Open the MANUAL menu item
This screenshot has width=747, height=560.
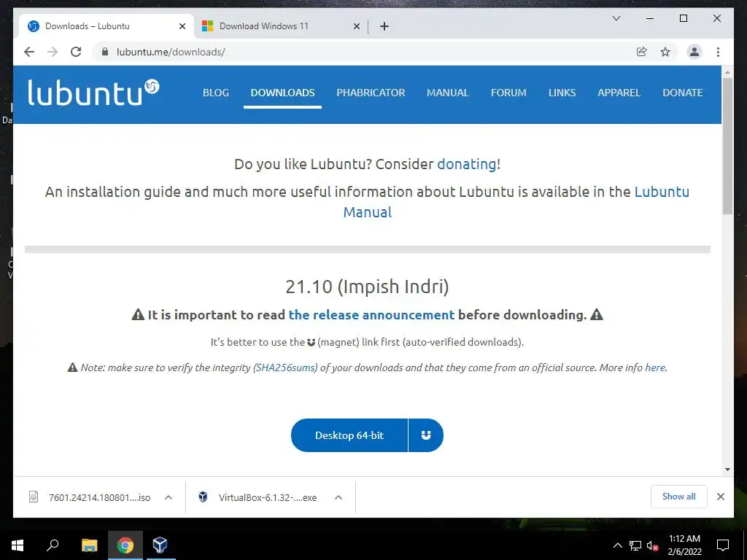coord(448,93)
